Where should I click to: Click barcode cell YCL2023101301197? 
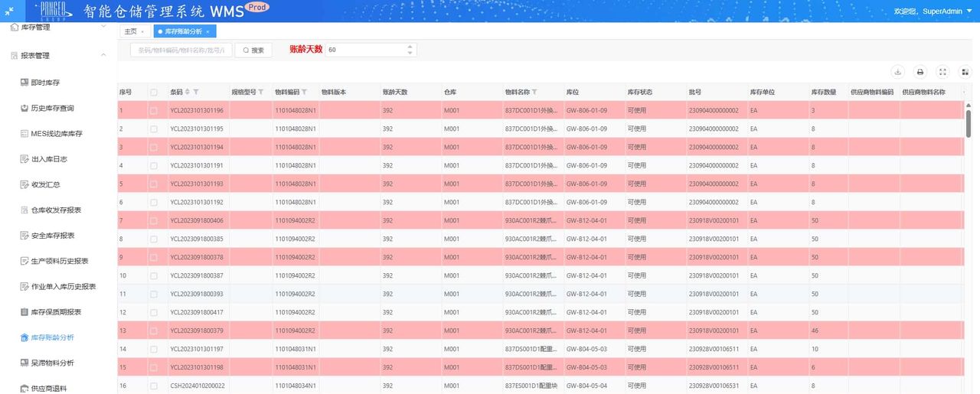coord(197,349)
